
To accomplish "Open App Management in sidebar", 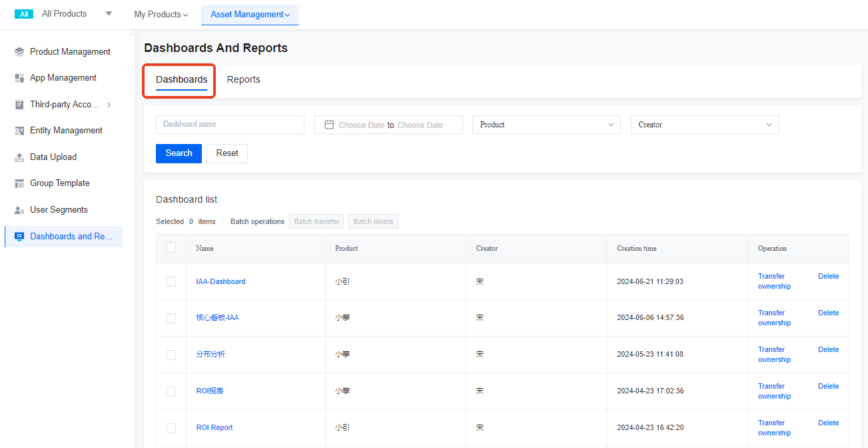I will [x=63, y=78].
